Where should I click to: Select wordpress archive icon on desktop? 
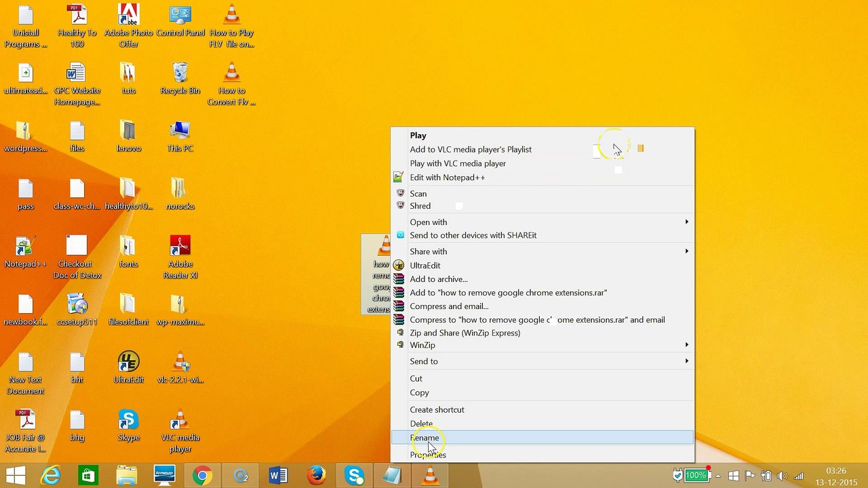tap(26, 137)
